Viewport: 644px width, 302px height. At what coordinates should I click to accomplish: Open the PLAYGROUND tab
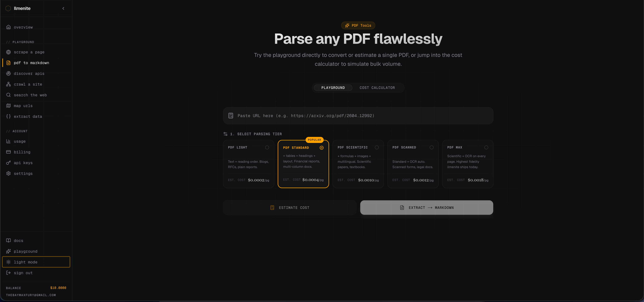point(333,88)
